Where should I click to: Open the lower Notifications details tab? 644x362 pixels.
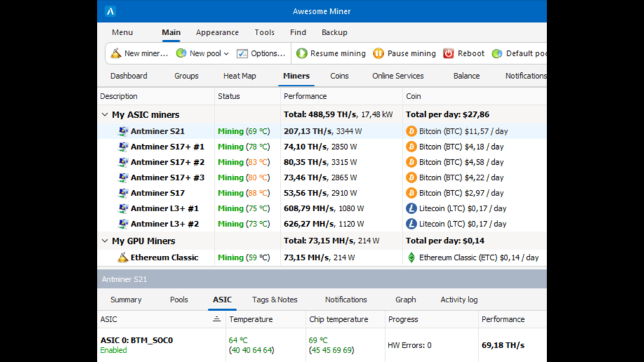click(x=346, y=300)
